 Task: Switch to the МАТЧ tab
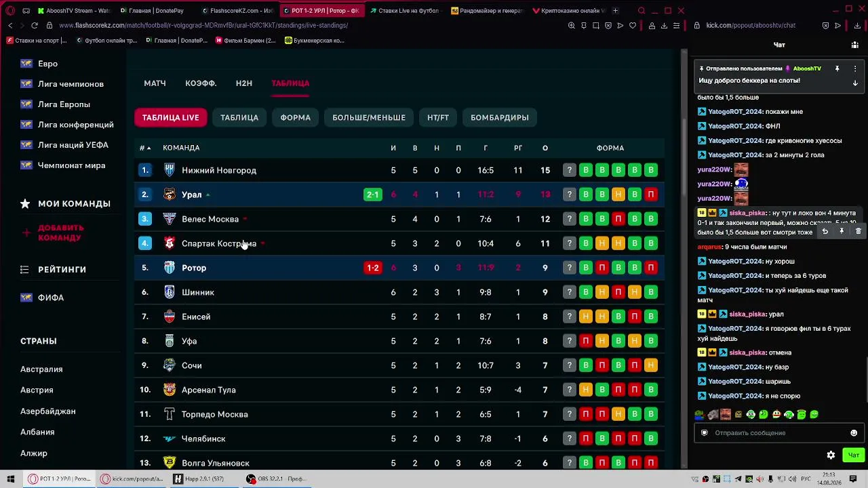click(155, 83)
